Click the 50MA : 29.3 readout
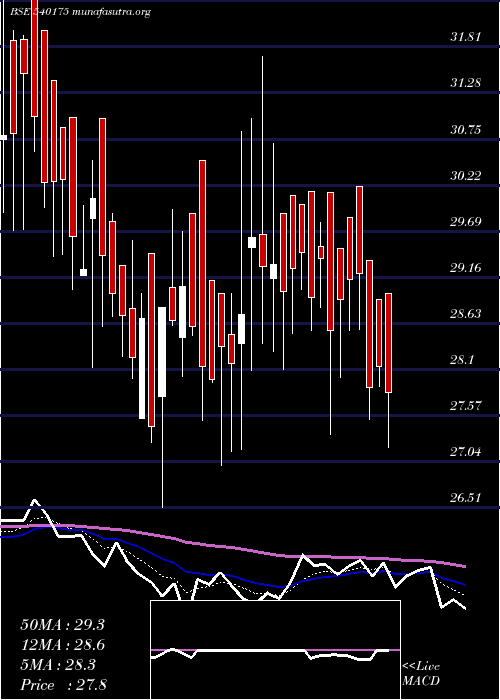The width and height of the screenshot is (500, 700). tap(62, 625)
